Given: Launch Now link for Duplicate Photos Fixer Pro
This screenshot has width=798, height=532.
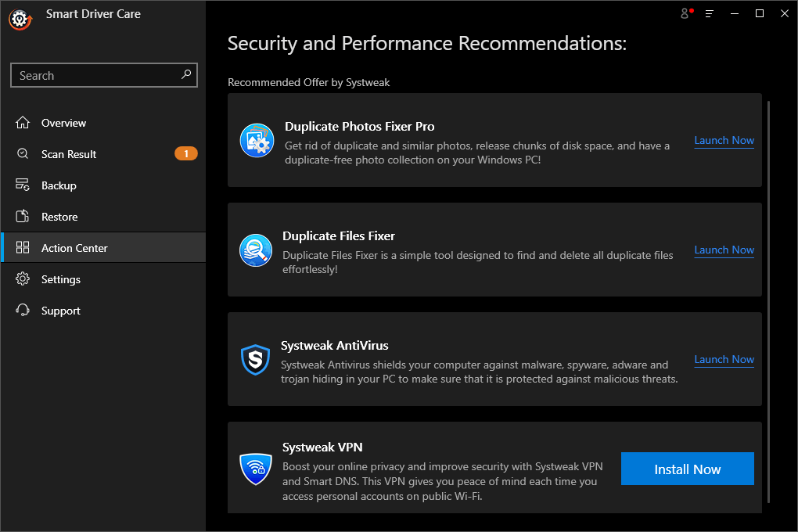Looking at the screenshot, I should 724,141.
